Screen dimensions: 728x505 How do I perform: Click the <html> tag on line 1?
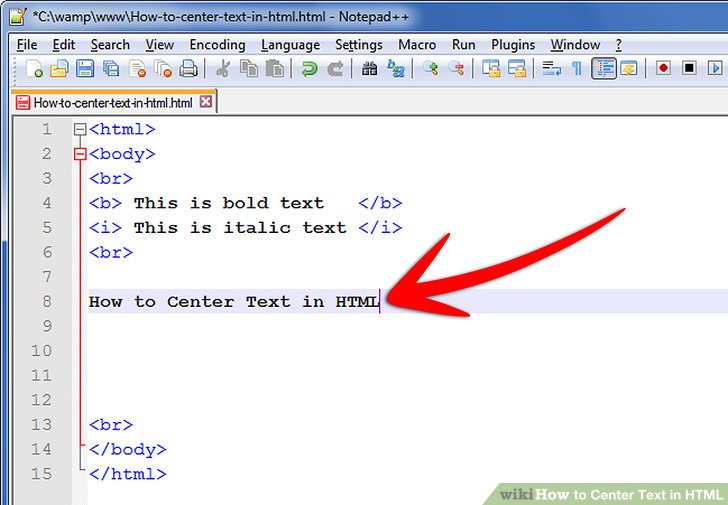pos(122,129)
